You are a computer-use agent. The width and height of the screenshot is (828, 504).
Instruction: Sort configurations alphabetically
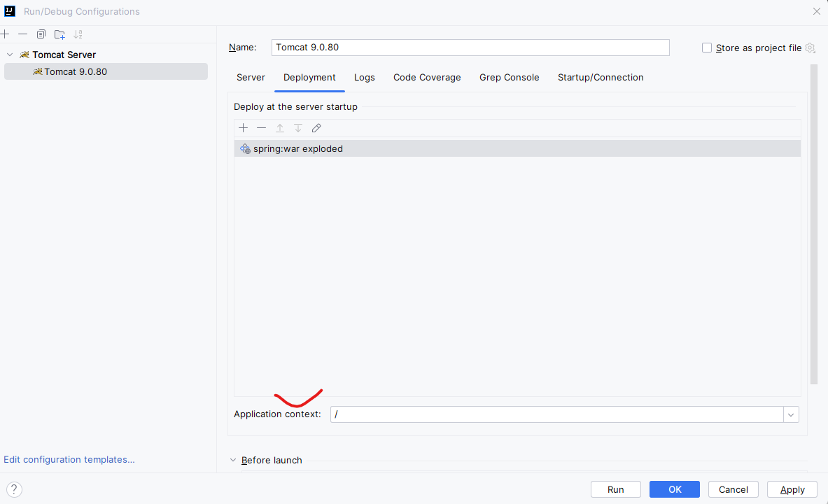coord(78,34)
